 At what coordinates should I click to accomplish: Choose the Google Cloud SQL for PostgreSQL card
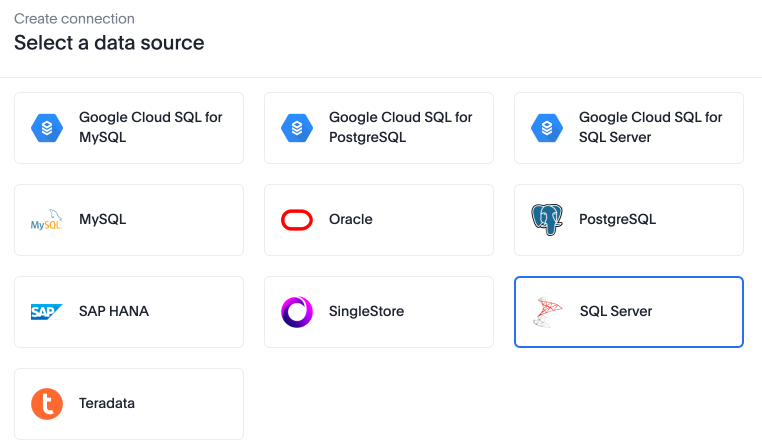379,128
